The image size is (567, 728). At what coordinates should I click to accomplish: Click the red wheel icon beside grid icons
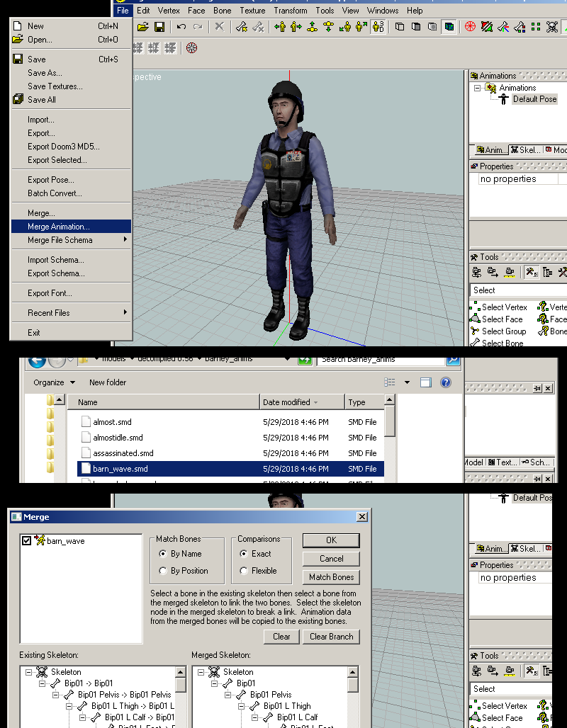point(191,48)
